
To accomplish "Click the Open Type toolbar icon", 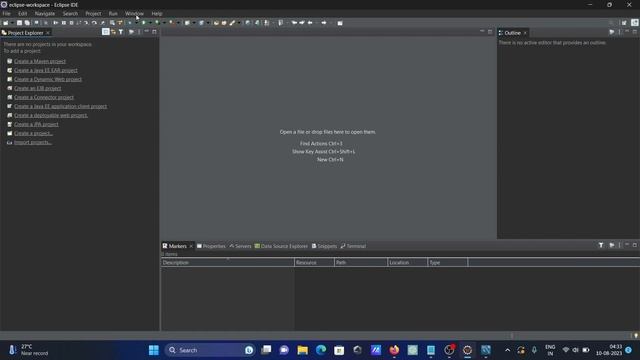I will click(216, 23).
